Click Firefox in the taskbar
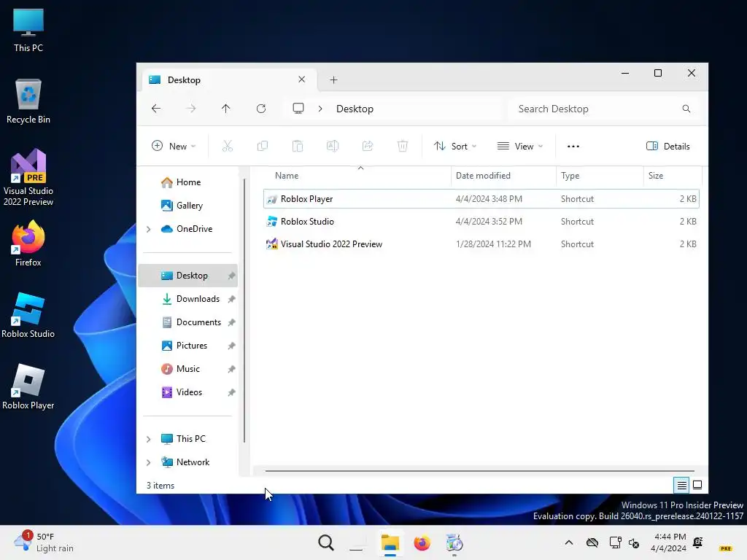747x560 pixels. tap(422, 542)
